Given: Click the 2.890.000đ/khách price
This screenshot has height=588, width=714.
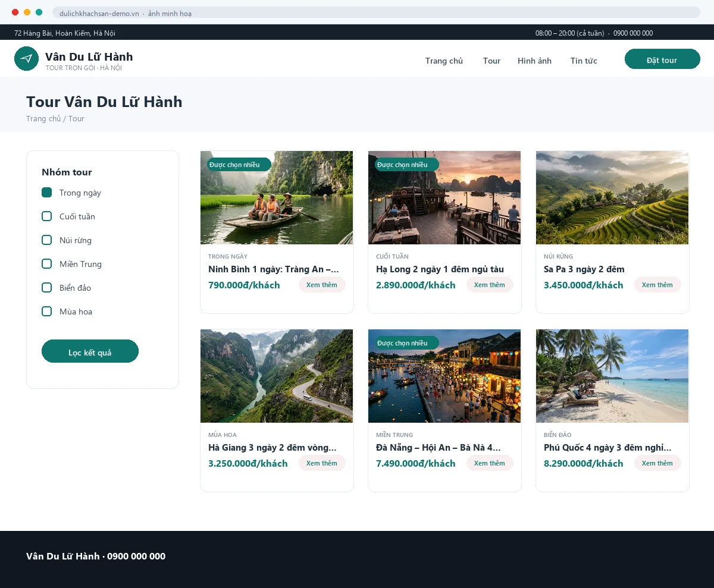Looking at the screenshot, I should tap(416, 285).
